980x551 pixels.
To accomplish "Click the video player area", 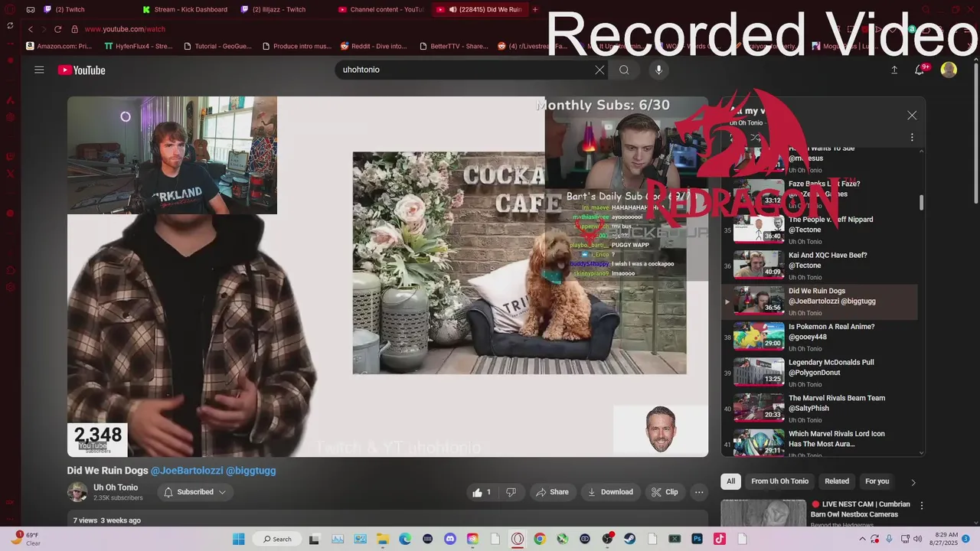I will coord(387,276).
